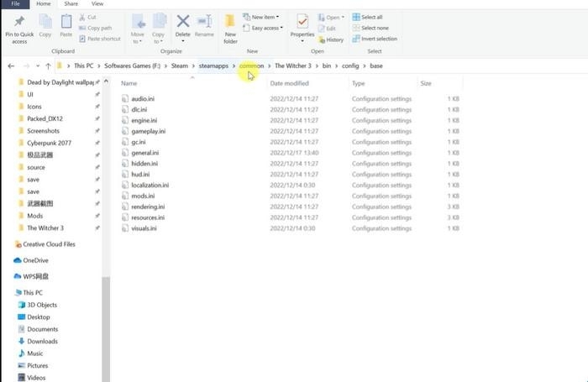Image resolution: width=588 pixels, height=382 pixels.
Task: Click the Copy icon in Clipboard group
Action: point(45,22)
